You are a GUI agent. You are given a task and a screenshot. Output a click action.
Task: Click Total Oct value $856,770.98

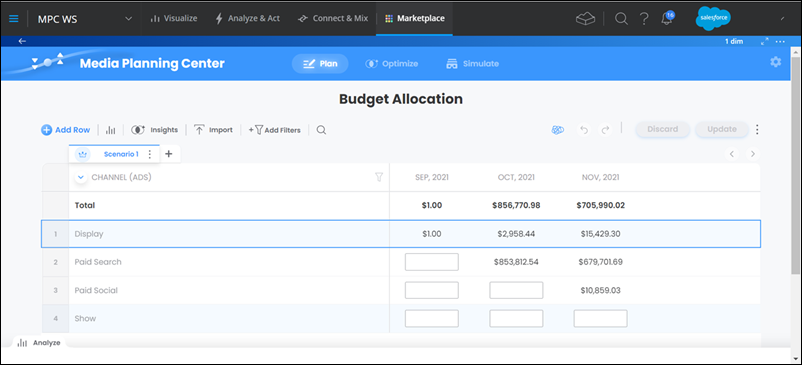coord(516,206)
